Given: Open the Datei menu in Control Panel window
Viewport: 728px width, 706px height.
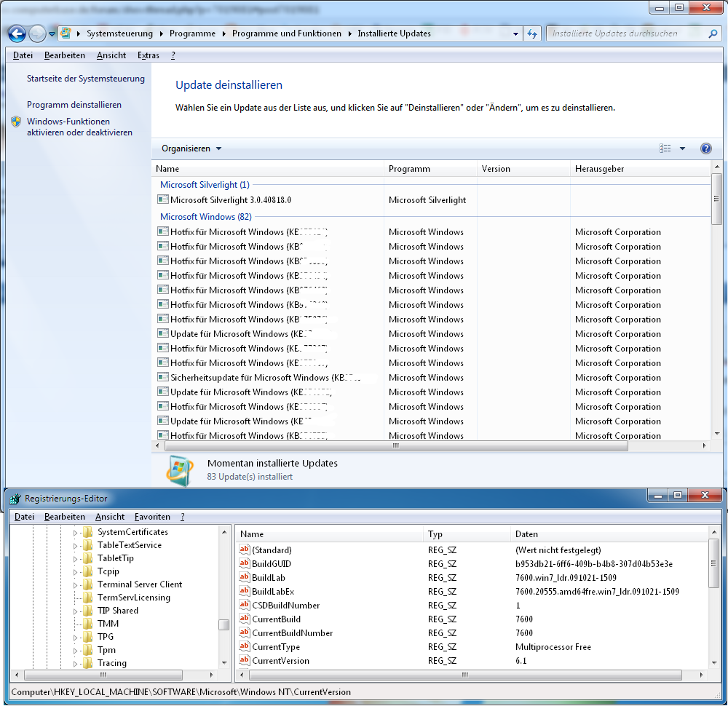Looking at the screenshot, I should click(x=23, y=55).
